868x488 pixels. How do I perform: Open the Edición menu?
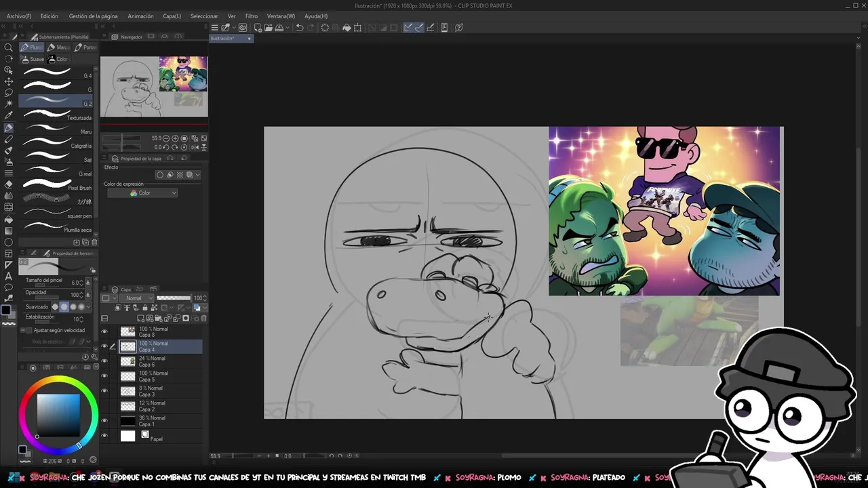coord(50,16)
